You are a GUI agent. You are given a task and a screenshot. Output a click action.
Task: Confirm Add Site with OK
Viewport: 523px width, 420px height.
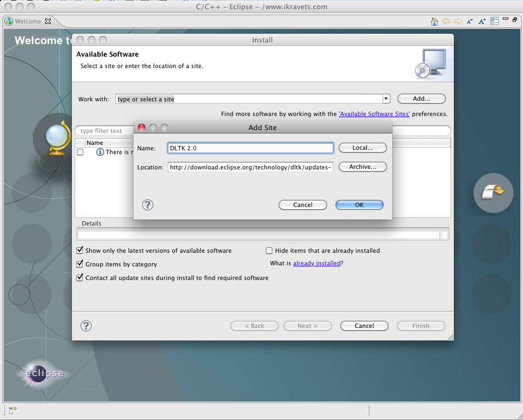click(359, 205)
